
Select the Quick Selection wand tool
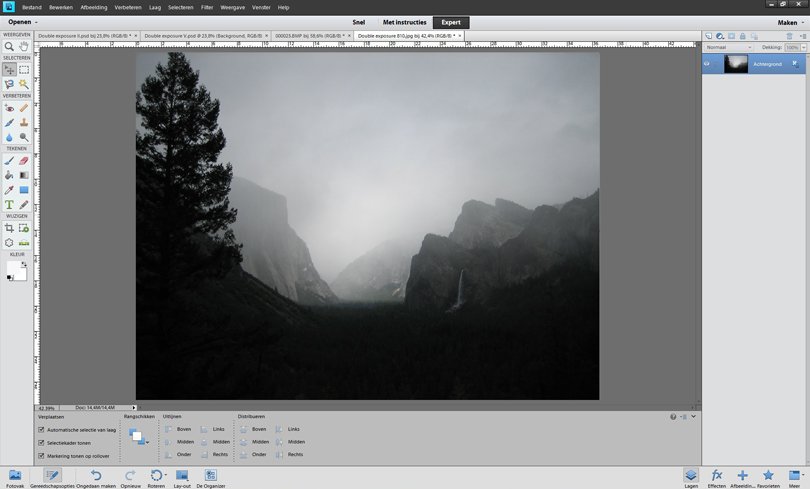24,84
